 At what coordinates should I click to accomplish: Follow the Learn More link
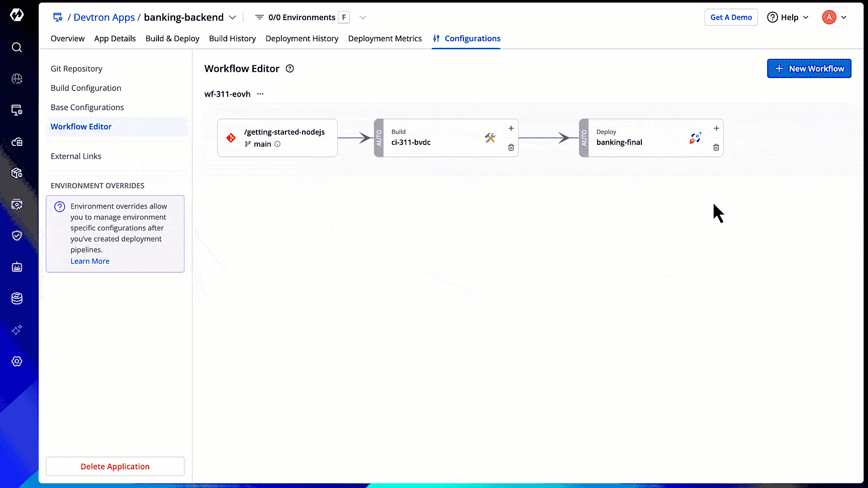(90, 261)
